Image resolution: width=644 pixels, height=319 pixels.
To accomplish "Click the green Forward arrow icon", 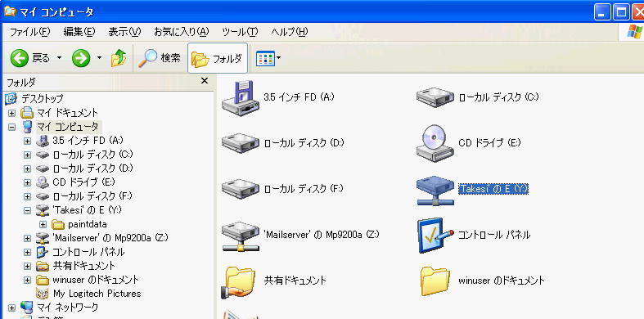I will coord(81,58).
